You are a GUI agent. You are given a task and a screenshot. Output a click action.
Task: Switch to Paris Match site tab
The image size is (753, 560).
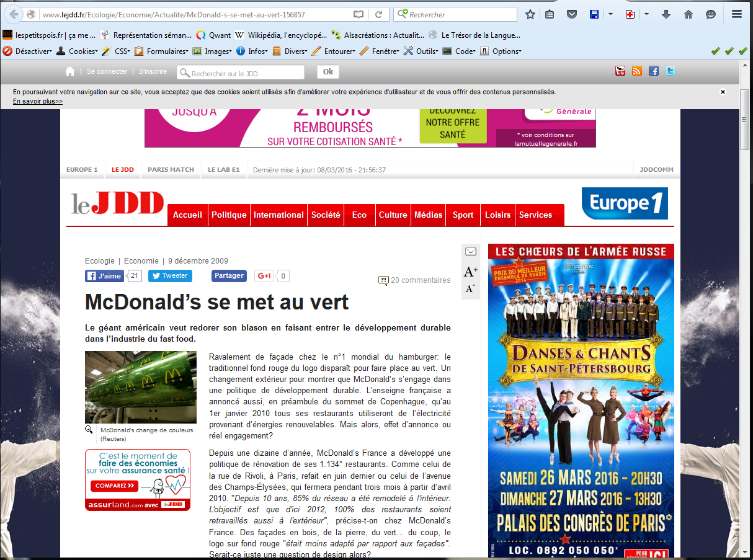pyautogui.click(x=171, y=169)
